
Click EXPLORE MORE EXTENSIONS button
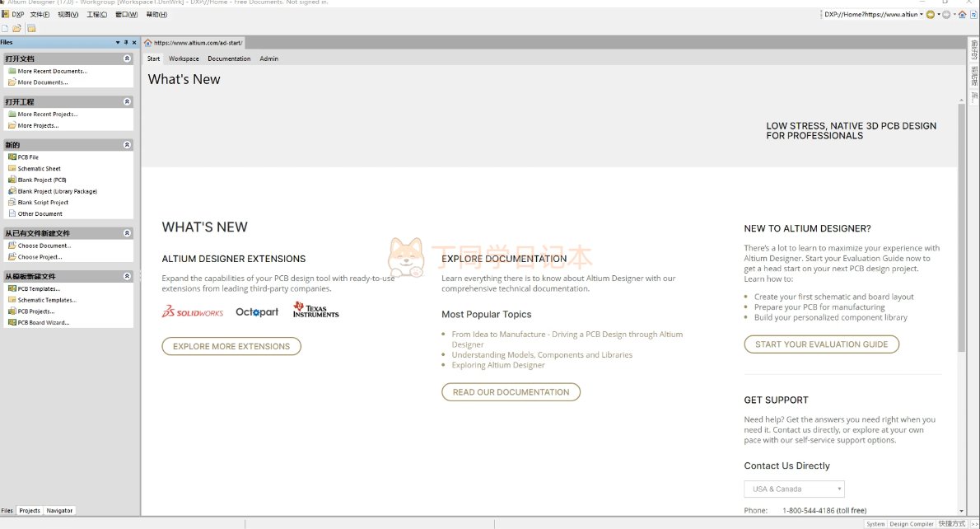coord(231,346)
